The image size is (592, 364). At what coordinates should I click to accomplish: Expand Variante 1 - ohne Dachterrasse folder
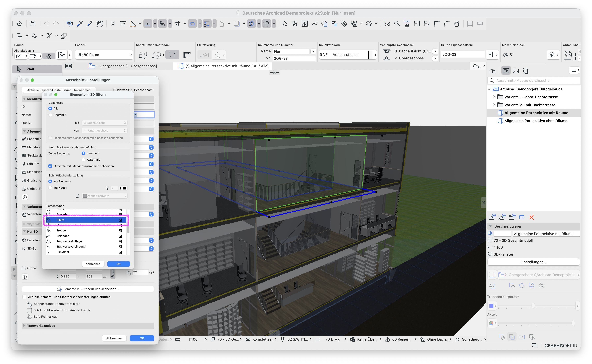[494, 97]
